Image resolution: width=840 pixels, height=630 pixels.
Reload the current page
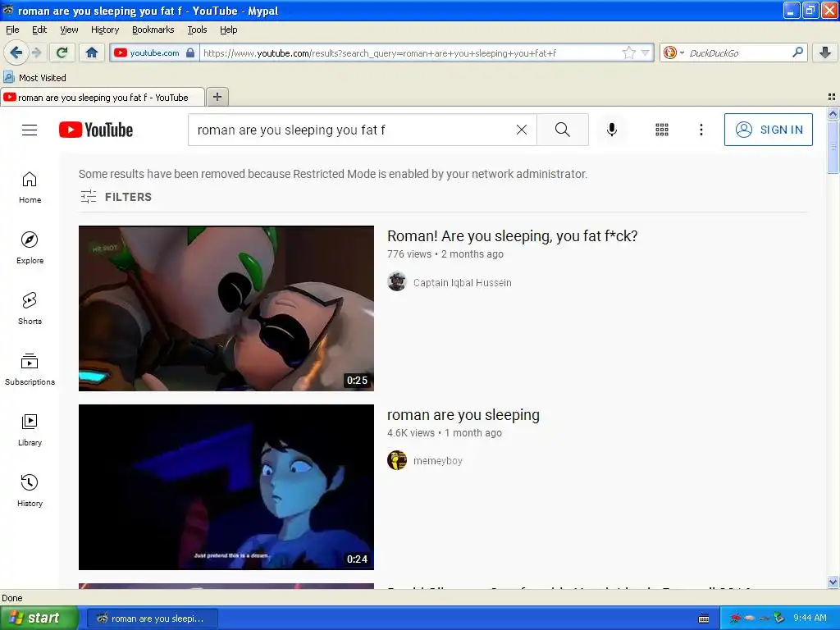[x=62, y=52]
